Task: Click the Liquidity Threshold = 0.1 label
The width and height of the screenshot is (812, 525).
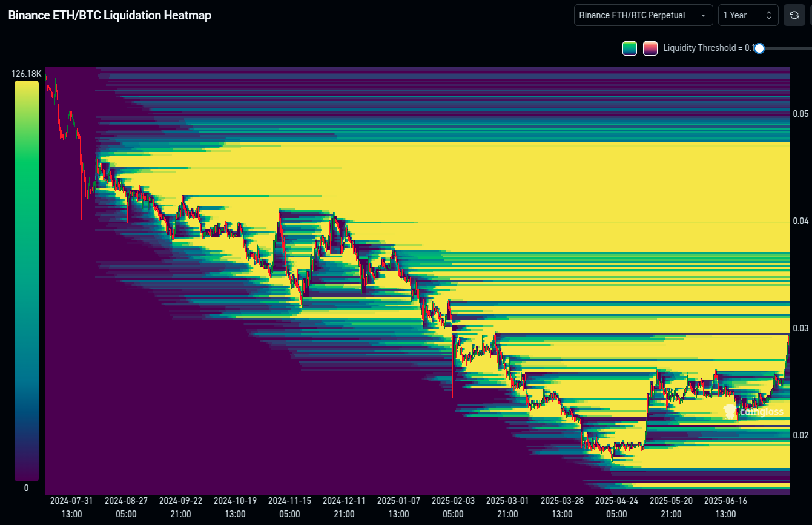Action: [x=708, y=48]
